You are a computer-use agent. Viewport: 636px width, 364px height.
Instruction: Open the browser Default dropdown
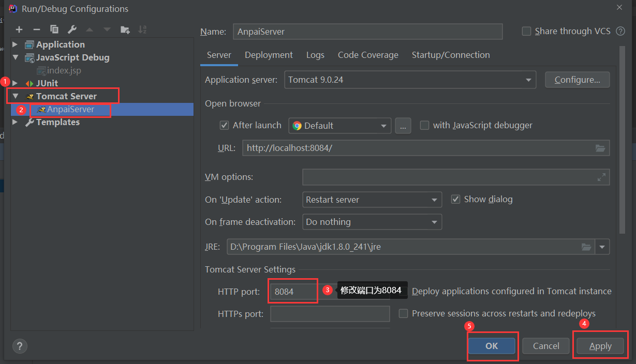pyautogui.click(x=339, y=126)
